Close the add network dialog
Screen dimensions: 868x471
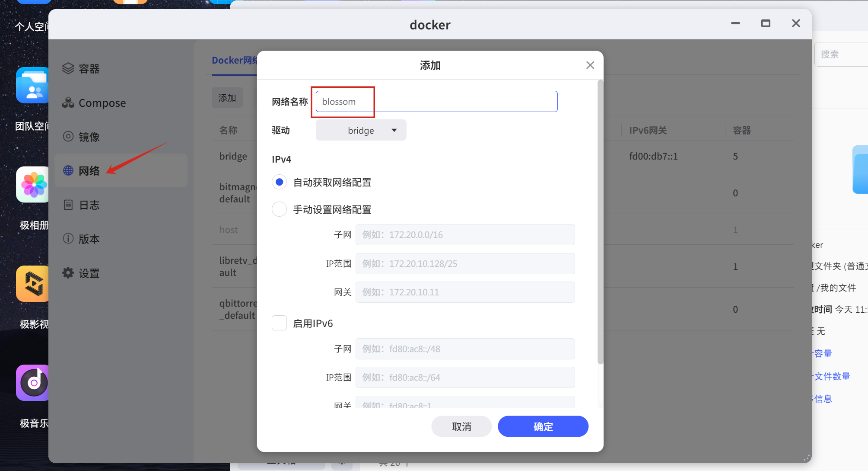(x=590, y=65)
